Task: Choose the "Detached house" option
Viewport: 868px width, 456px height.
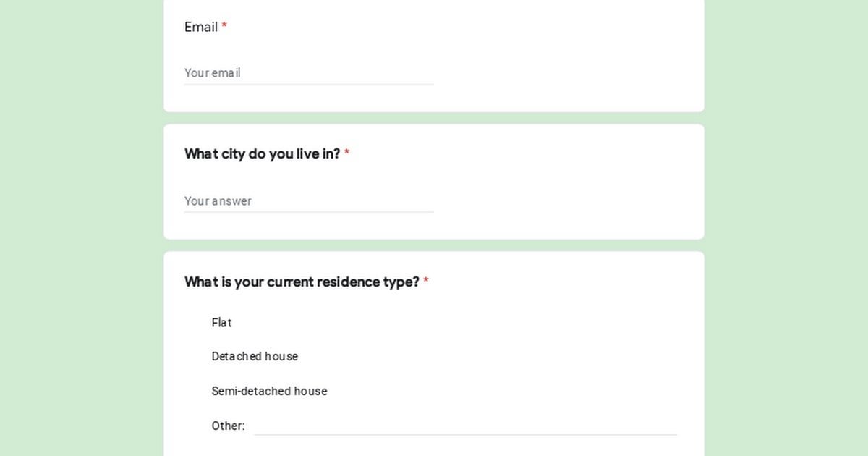Action: tap(255, 357)
